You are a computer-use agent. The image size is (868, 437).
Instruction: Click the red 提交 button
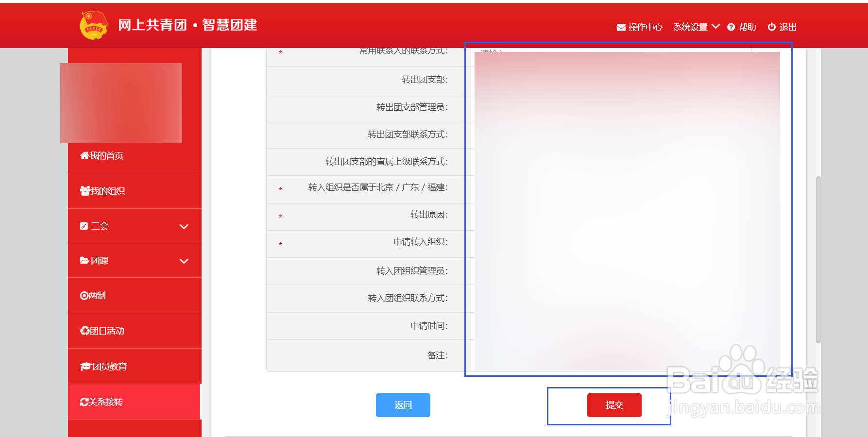(x=614, y=405)
